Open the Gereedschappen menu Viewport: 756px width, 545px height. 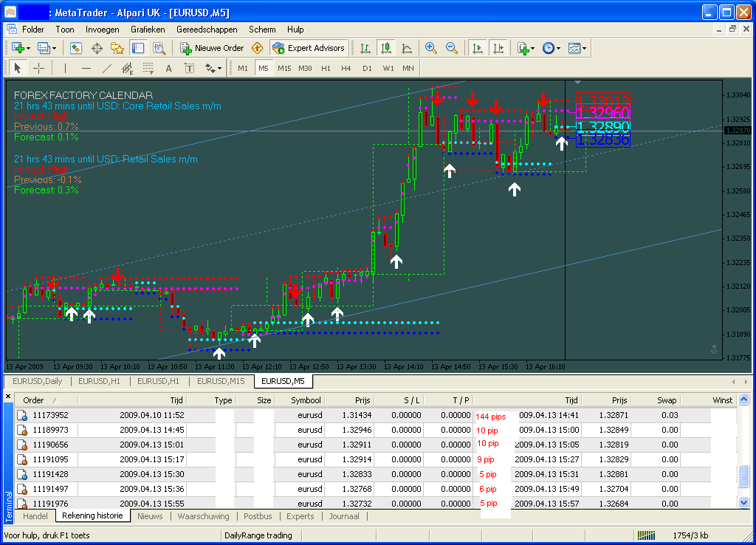click(x=207, y=30)
